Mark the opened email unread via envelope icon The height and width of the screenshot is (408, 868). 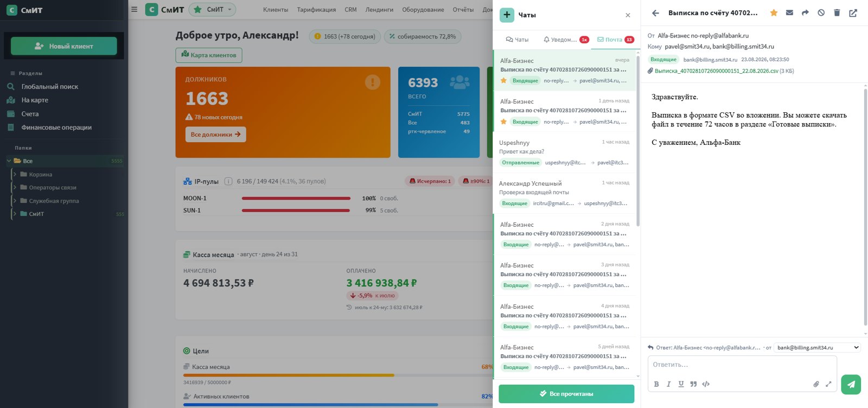(x=789, y=12)
